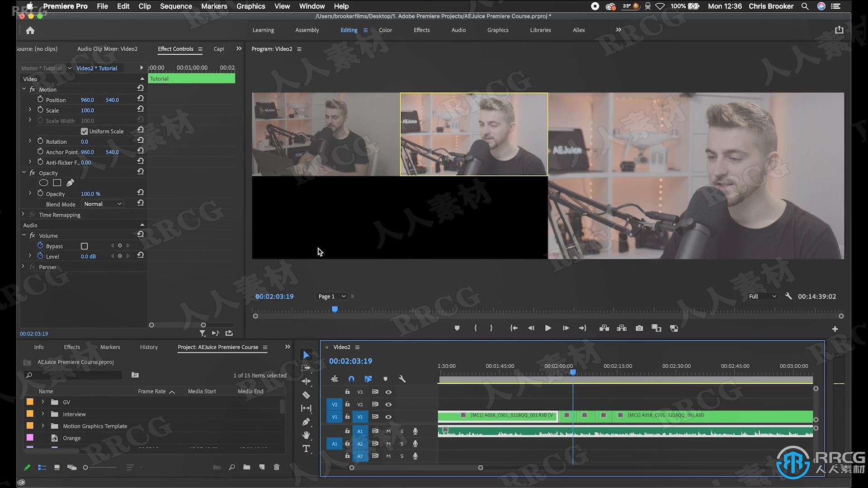Open the Page 1 dropdown
This screenshot has width=868, height=488.
pyautogui.click(x=332, y=296)
